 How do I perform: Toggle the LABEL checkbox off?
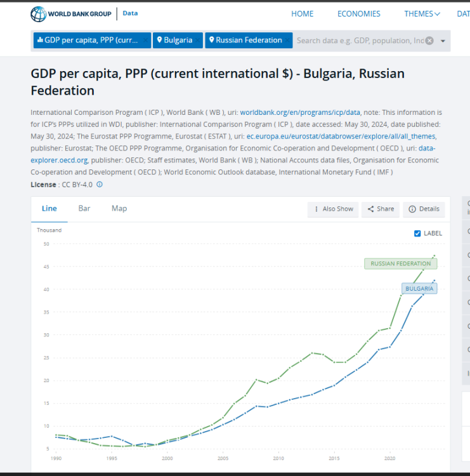(417, 234)
